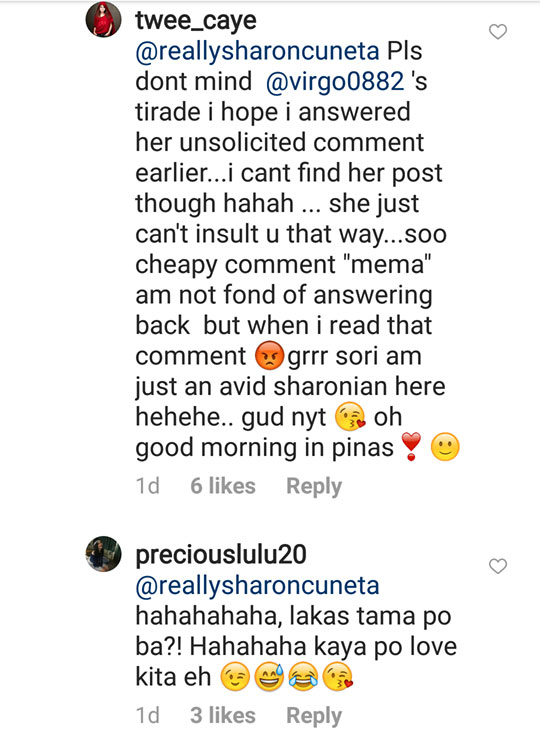540x747 pixels.
Task: Go to the twee_caye username
Action: pos(196,20)
